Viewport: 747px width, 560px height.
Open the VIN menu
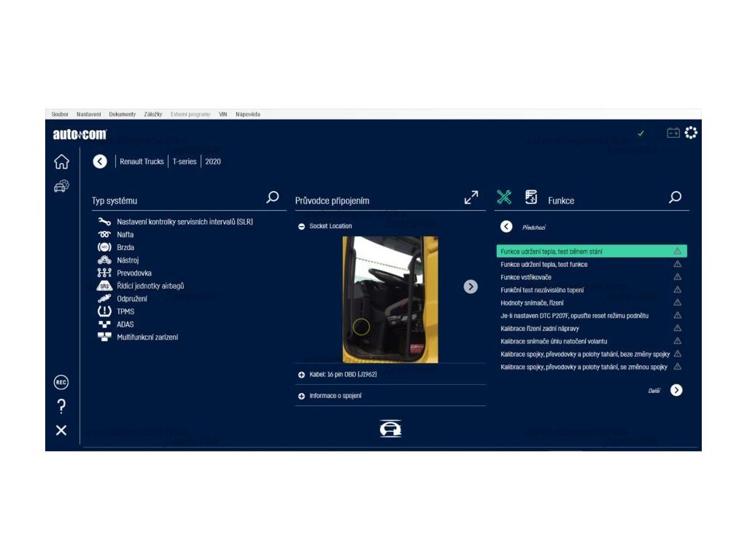[x=223, y=114]
